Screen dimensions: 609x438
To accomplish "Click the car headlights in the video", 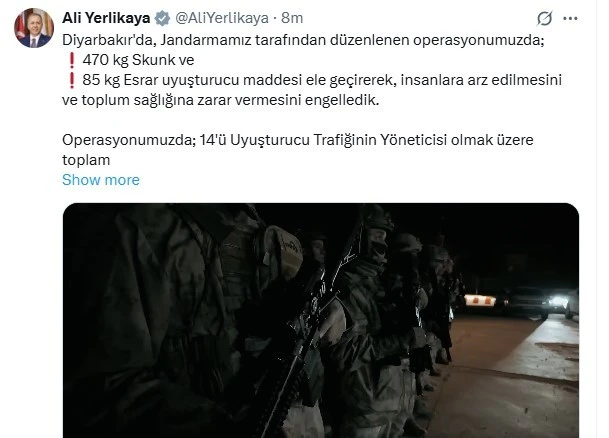I will coord(558,301).
